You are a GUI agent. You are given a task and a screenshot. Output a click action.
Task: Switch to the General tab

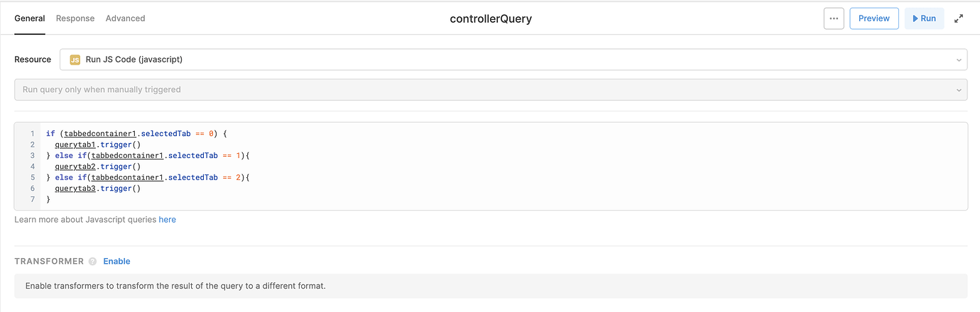[30, 18]
